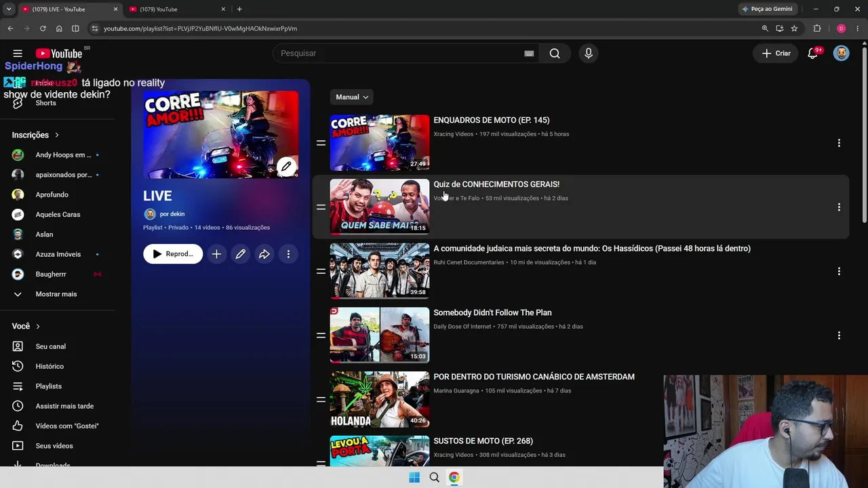Open options for Somebody Didn't Follow The Plan

[839, 335]
